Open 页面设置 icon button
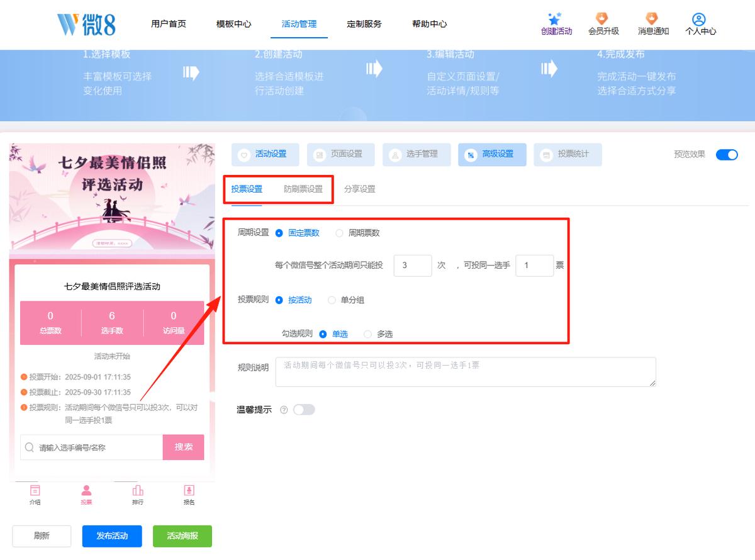 pyautogui.click(x=341, y=154)
